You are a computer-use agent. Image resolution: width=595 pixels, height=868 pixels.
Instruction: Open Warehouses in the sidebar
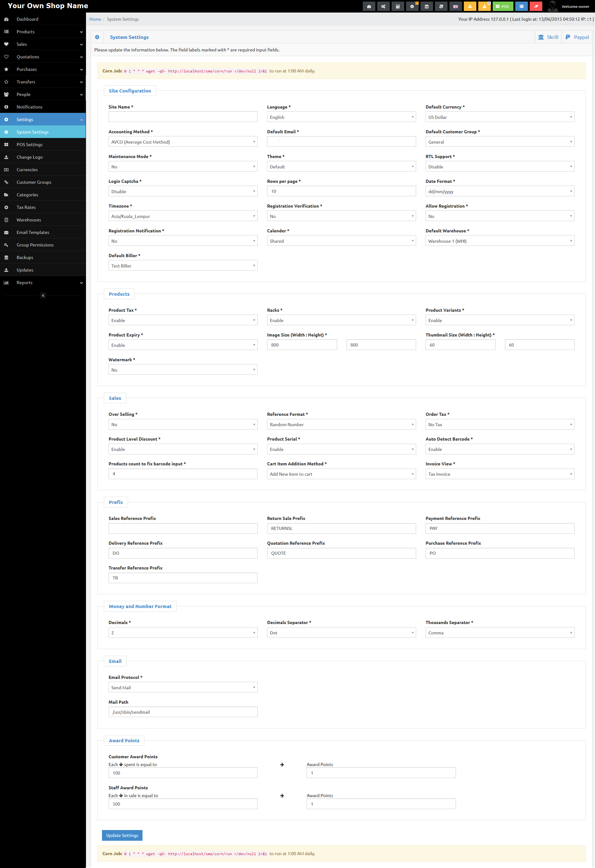pyautogui.click(x=43, y=220)
